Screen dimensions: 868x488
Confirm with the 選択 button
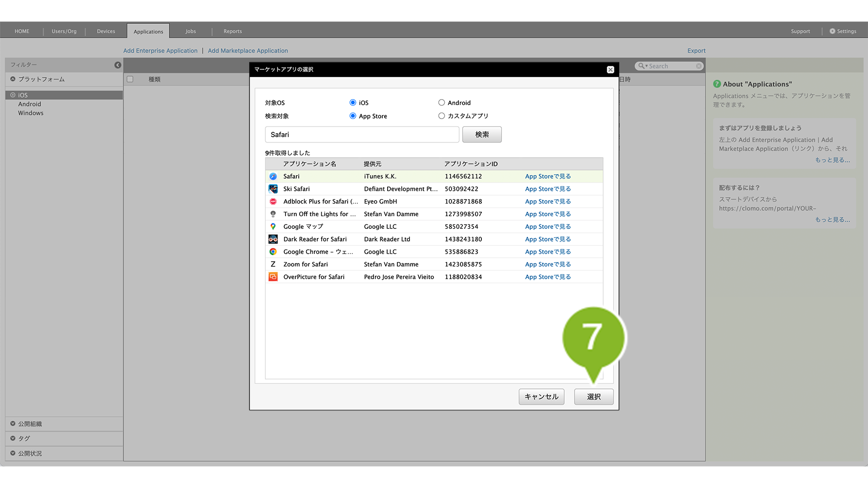[x=594, y=397]
